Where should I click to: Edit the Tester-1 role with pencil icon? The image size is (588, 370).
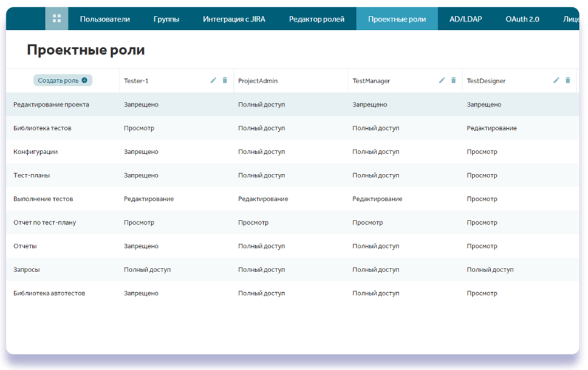tap(213, 80)
